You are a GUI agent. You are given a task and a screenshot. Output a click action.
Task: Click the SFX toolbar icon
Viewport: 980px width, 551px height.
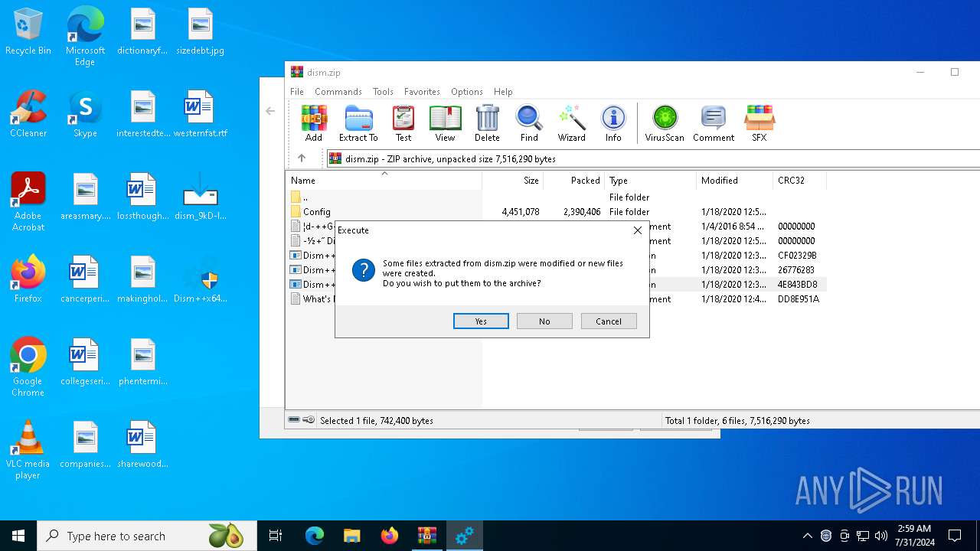pyautogui.click(x=759, y=124)
